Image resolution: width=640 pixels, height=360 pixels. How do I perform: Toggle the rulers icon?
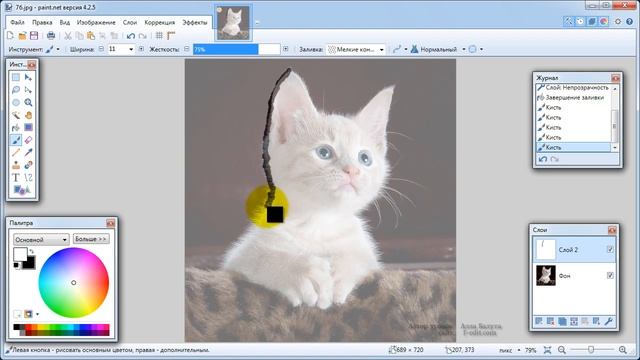click(x=171, y=36)
